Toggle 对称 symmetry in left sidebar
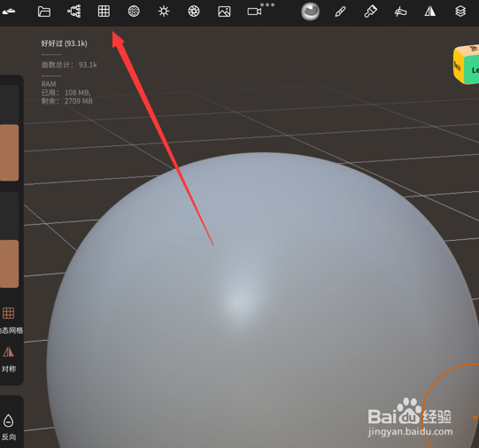 pyautogui.click(x=8, y=359)
